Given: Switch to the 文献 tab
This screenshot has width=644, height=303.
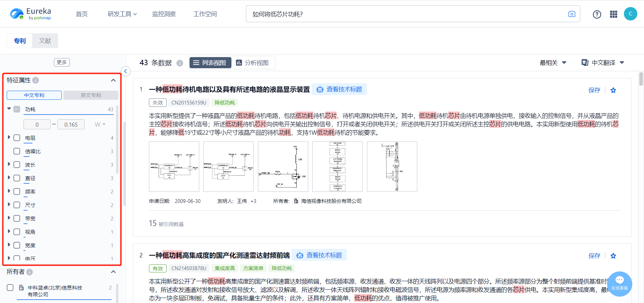Looking at the screenshot, I should (x=45, y=41).
